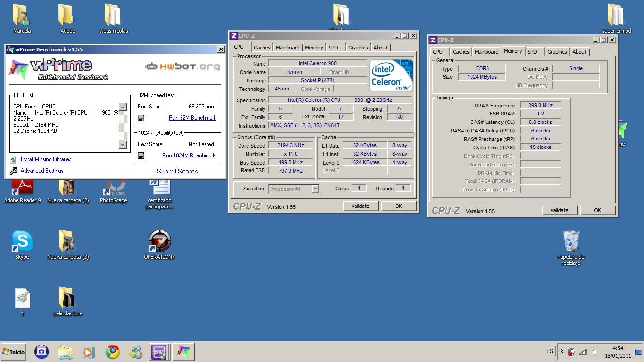Click the camera app taskbar icon
This screenshot has width=644, height=362.
tap(41, 352)
